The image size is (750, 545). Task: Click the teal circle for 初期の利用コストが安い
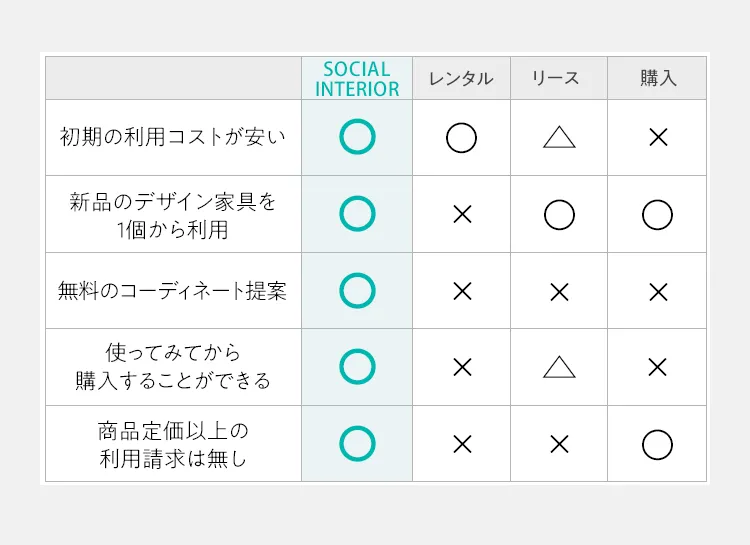(x=357, y=137)
